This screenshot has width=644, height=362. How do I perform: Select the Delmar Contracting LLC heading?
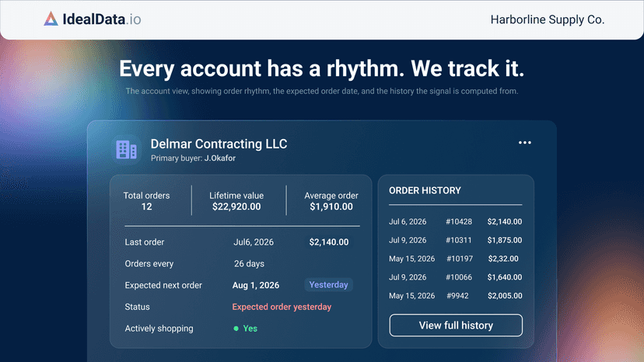tap(219, 144)
